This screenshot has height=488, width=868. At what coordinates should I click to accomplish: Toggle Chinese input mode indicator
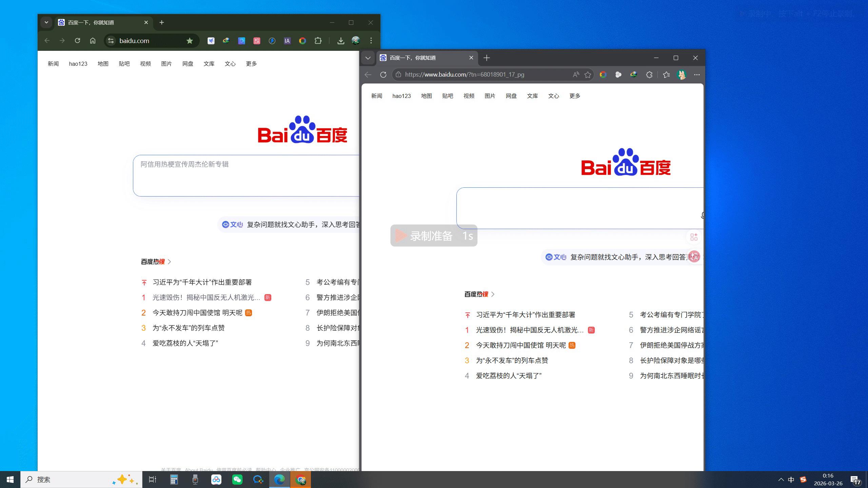click(x=791, y=480)
